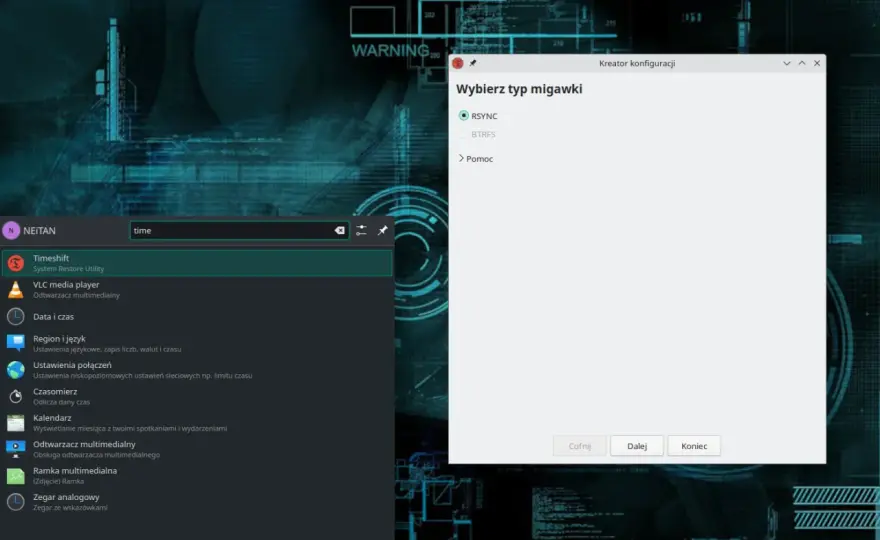Open Timeshift from launcher results
The height and width of the screenshot is (540, 880).
[x=197, y=263]
